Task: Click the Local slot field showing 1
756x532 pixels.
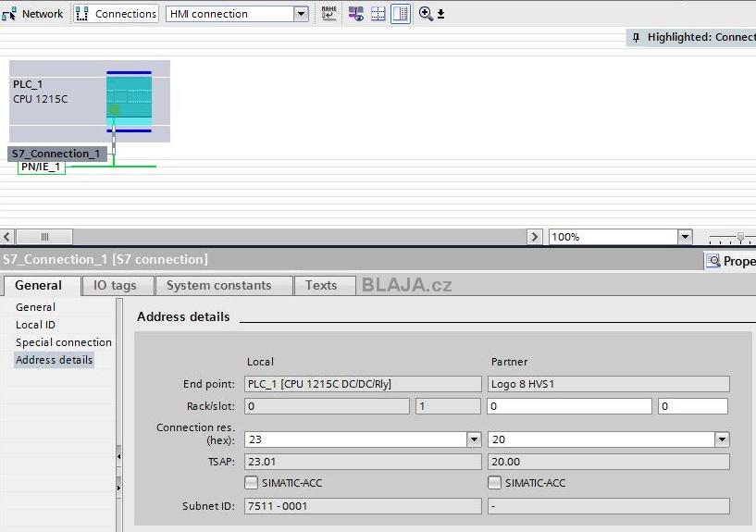Action: 449,406
